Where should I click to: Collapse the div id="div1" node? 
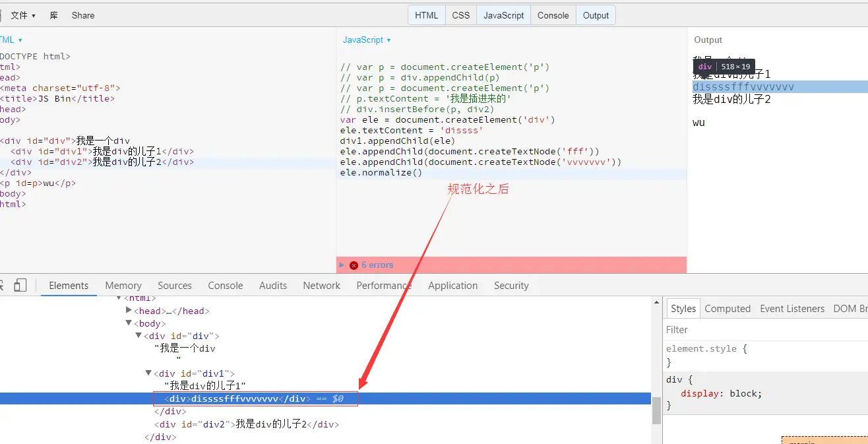(x=148, y=373)
